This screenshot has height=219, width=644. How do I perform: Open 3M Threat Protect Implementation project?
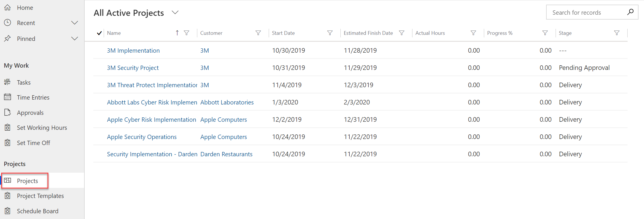pyautogui.click(x=152, y=85)
